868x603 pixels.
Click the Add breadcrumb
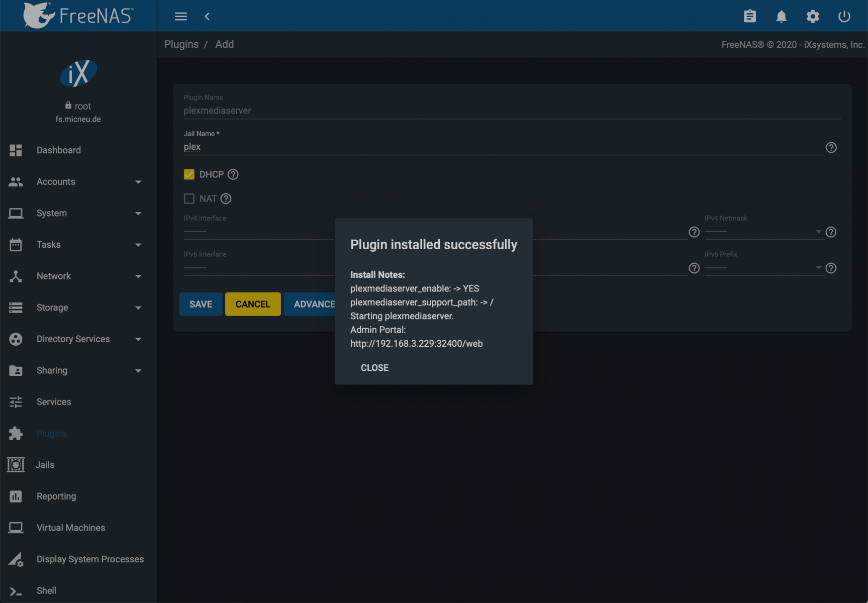click(225, 44)
